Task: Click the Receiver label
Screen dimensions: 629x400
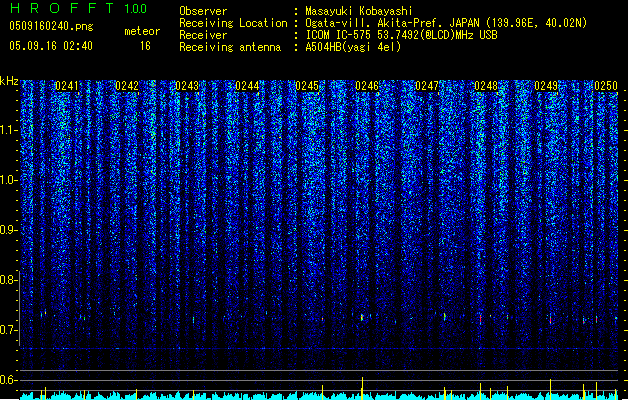Action: click(x=203, y=35)
